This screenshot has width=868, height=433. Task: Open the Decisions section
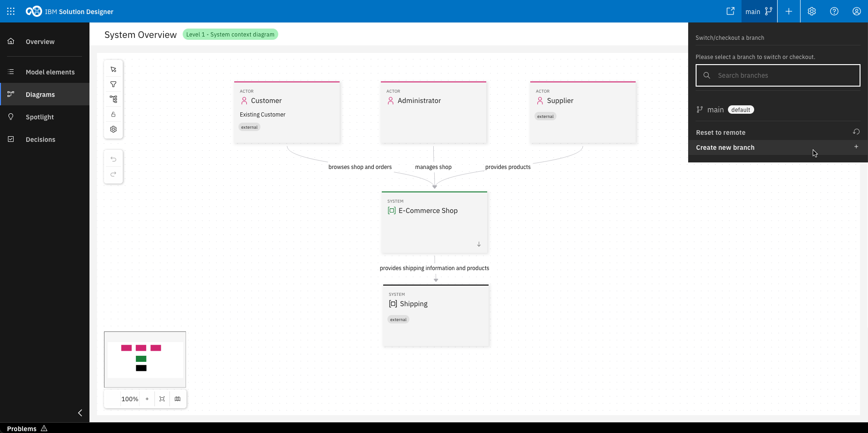[x=41, y=139]
